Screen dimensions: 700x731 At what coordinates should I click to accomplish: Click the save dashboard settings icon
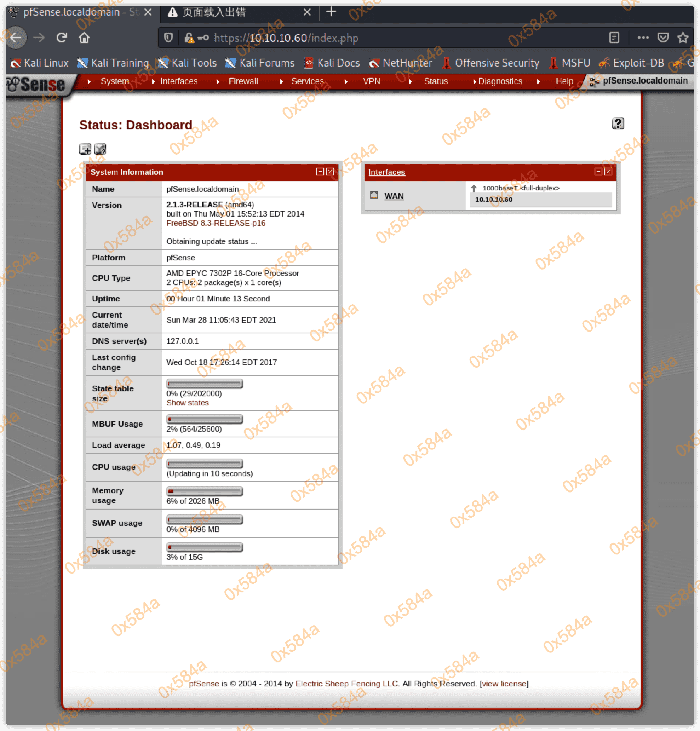(x=100, y=149)
